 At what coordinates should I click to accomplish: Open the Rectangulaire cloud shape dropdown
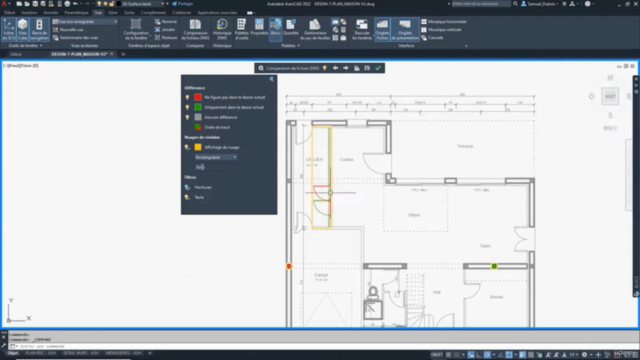point(216,157)
